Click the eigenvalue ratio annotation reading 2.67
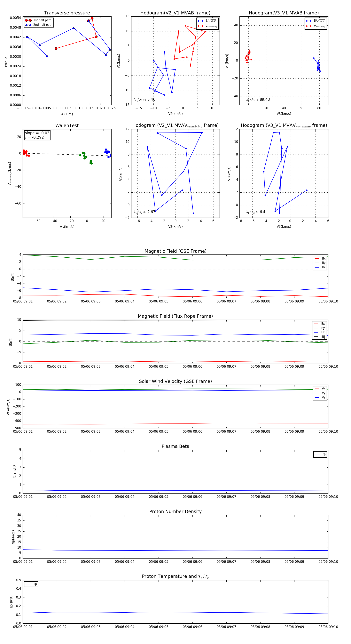Image resolution: width=351 pixels, height=644 pixels. (x=144, y=212)
